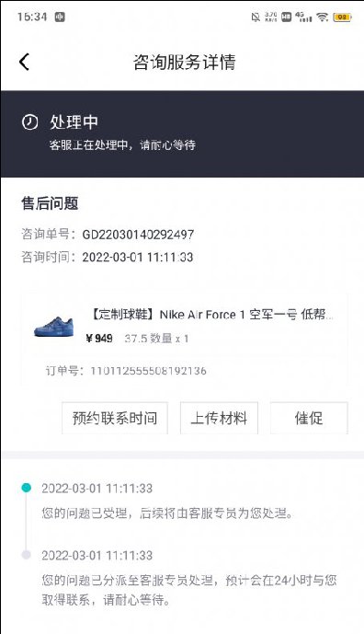The height and width of the screenshot is (634, 364).
Task: Tap the 处理中 status heading
Action: click(x=74, y=121)
